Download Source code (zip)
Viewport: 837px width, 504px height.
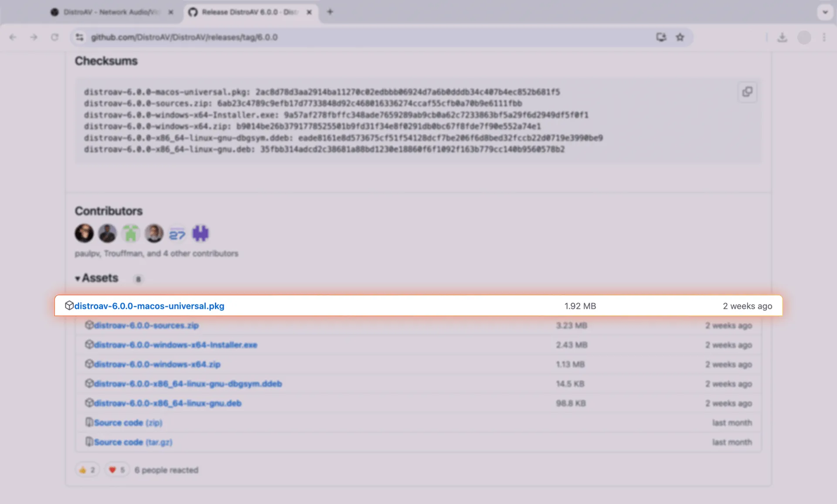[x=128, y=423]
